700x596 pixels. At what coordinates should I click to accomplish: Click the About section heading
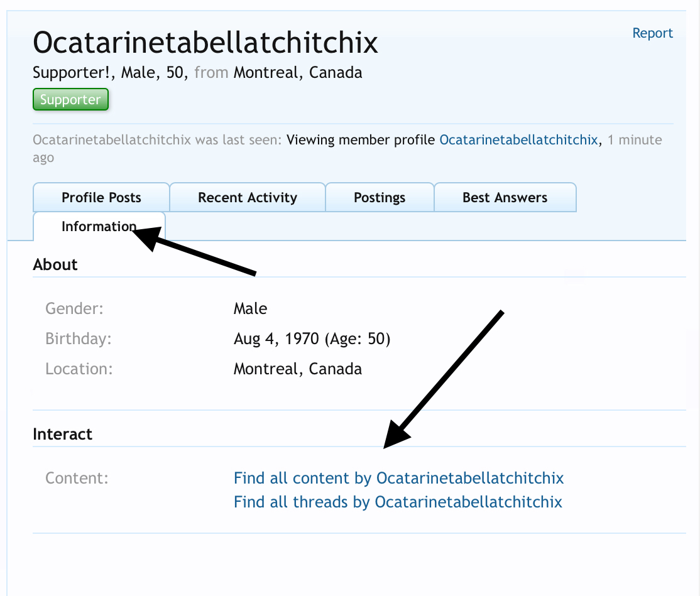55,265
